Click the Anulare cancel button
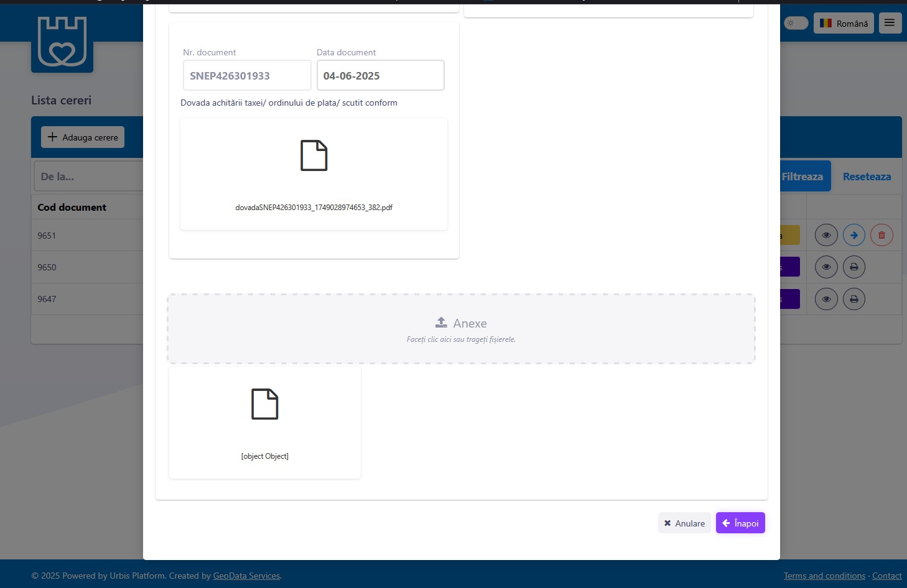The height and width of the screenshot is (588, 907). (684, 523)
